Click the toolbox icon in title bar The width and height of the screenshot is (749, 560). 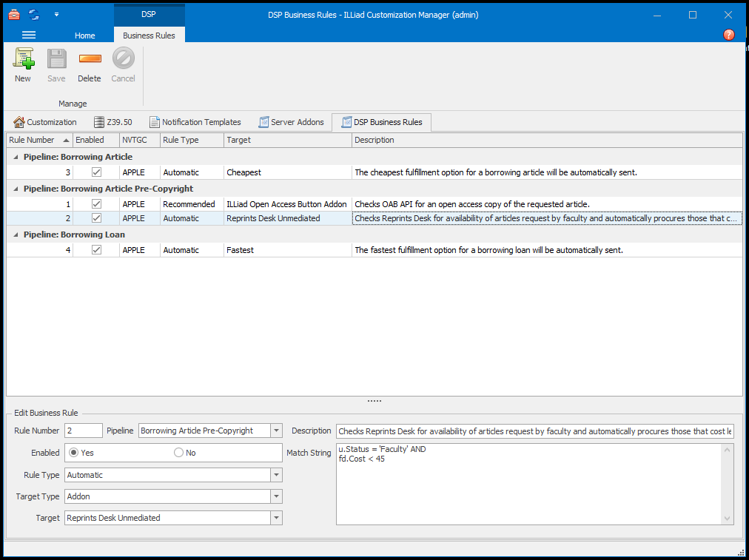coord(14,14)
